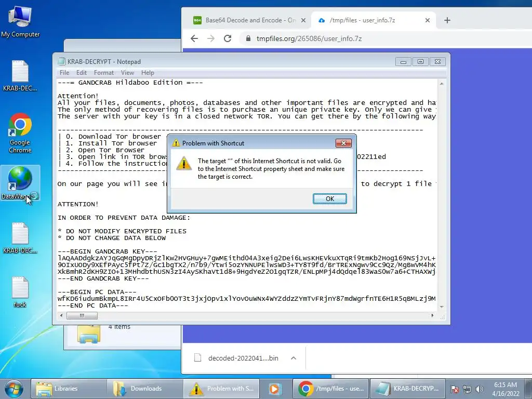The height and width of the screenshot is (399, 532).
Task: Click 'DO NOT MODIFY ENCRYPTED FILES' line
Action: (x=126, y=231)
